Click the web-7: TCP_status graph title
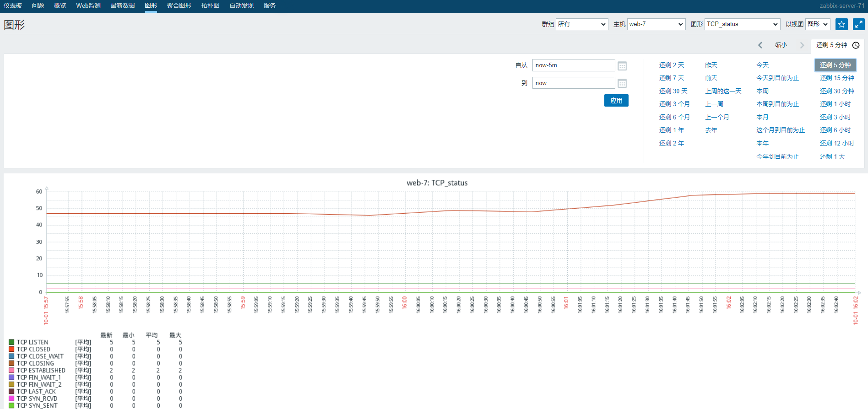The height and width of the screenshot is (409, 868). [437, 183]
